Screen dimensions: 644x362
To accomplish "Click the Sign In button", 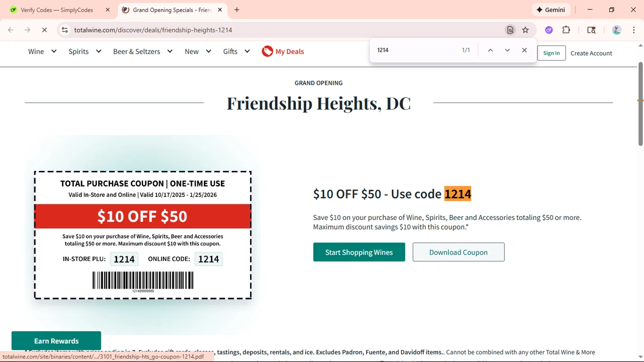I will click(x=551, y=53).
